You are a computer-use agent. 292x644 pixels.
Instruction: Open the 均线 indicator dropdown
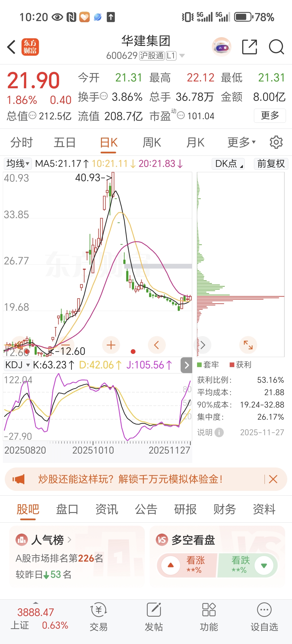[18, 163]
